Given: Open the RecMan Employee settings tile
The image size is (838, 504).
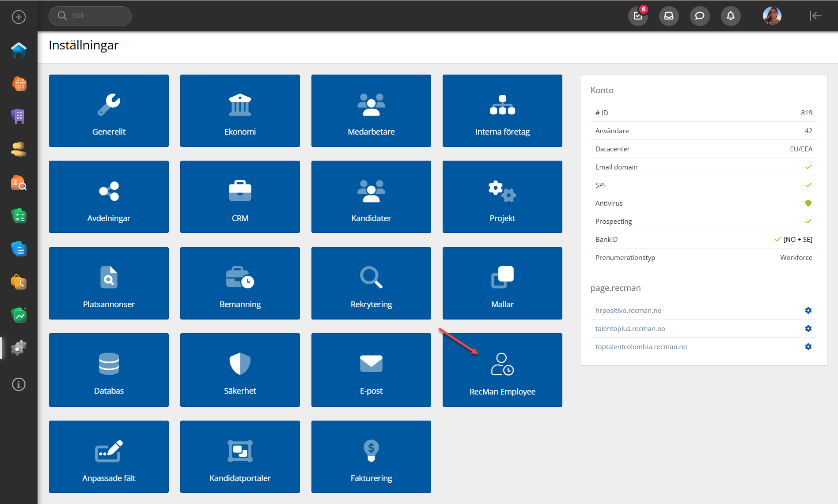Looking at the screenshot, I should (x=502, y=370).
